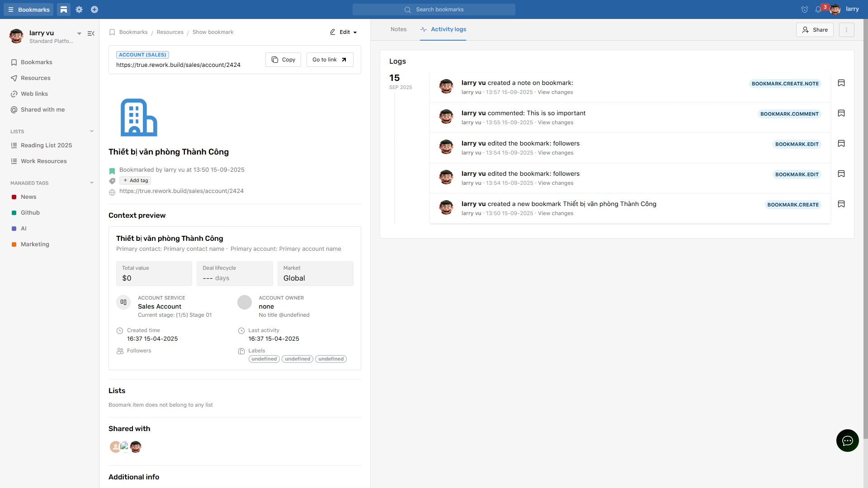
Task: Collapse the sidebar with the collapse icon
Action: [91, 33]
